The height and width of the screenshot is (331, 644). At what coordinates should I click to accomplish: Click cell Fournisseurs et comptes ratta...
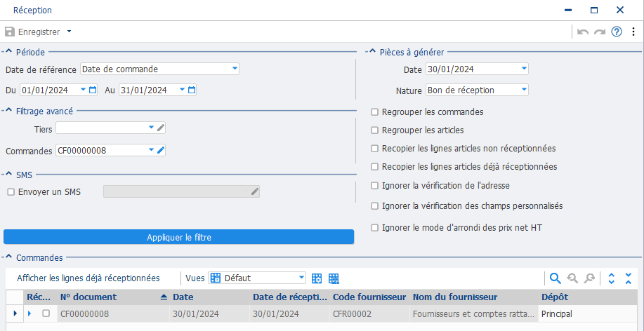pyautogui.click(x=474, y=314)
